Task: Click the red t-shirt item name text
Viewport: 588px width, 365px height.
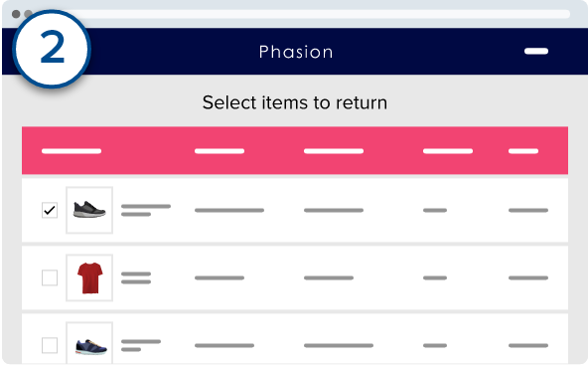Action: (x=136, y=277)
